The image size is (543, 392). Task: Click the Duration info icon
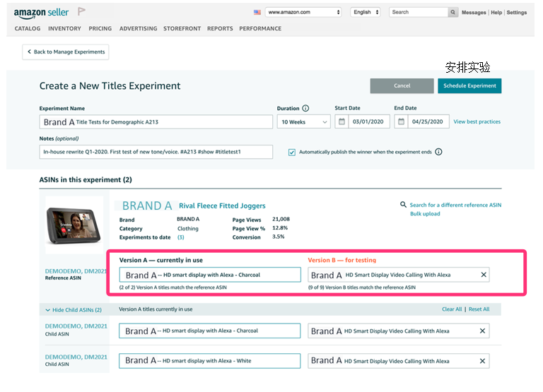(x=305, y=109)
